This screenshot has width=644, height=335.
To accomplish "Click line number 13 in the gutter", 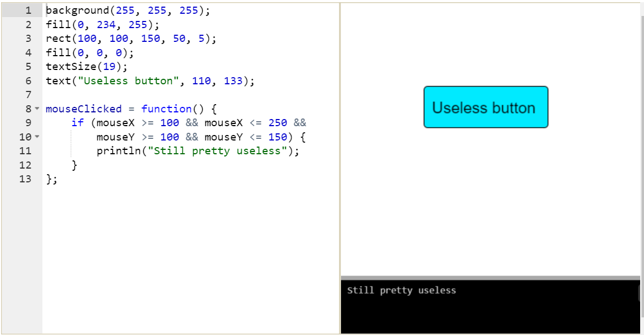I will (25, 179).
